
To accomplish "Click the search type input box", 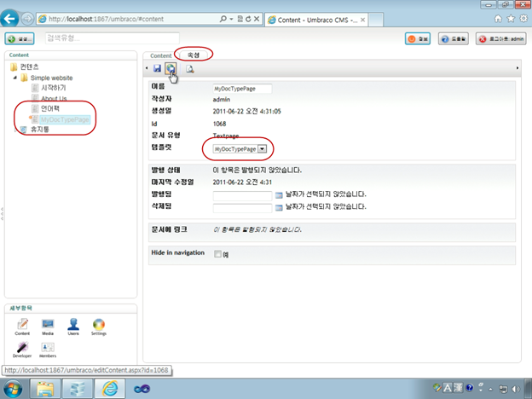I will pyautogui.click(x=112, y=38).
